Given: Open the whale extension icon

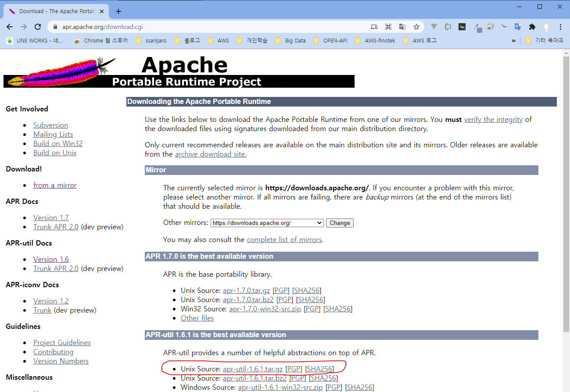Looking at the screenshot, I should 462,27.
